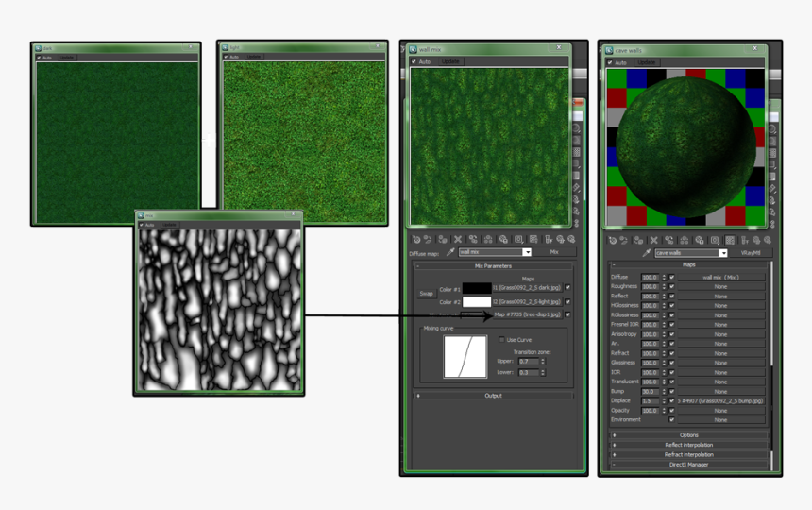The image size is (812, 510).
Task: Open the cave walls name dropdown
Action: point(722,253)
